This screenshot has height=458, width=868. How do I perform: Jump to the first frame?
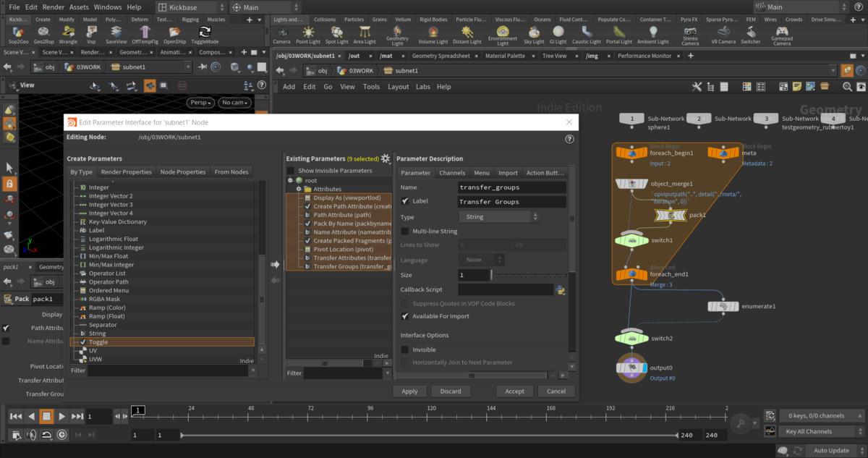[x=15, y=416]
